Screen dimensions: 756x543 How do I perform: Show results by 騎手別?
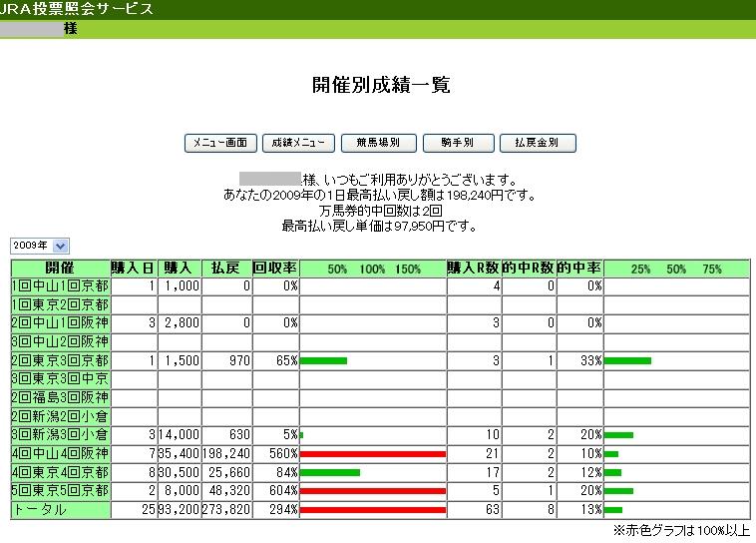(x=458, y=143)
